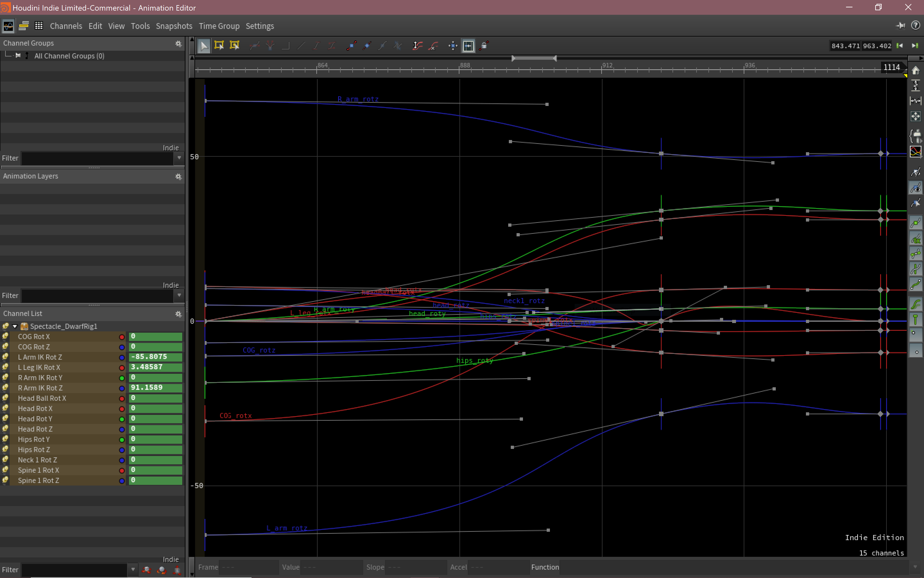
Task: Jump to range end using the right skip arrow
Action: point(915,46)
